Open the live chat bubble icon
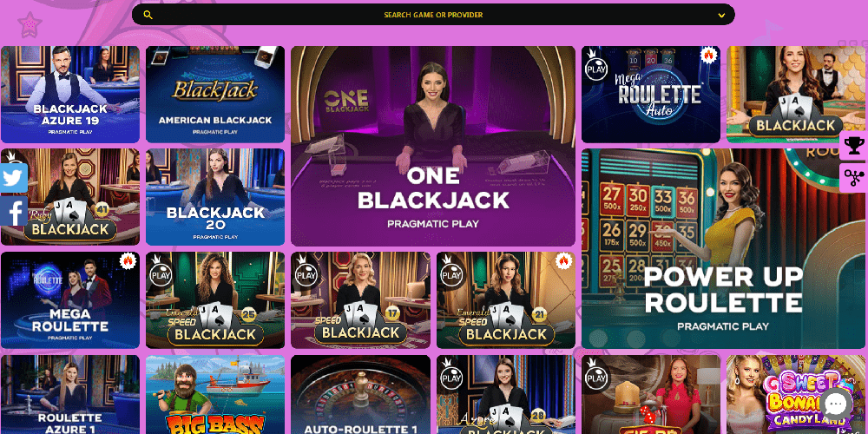 pos(835,404)
